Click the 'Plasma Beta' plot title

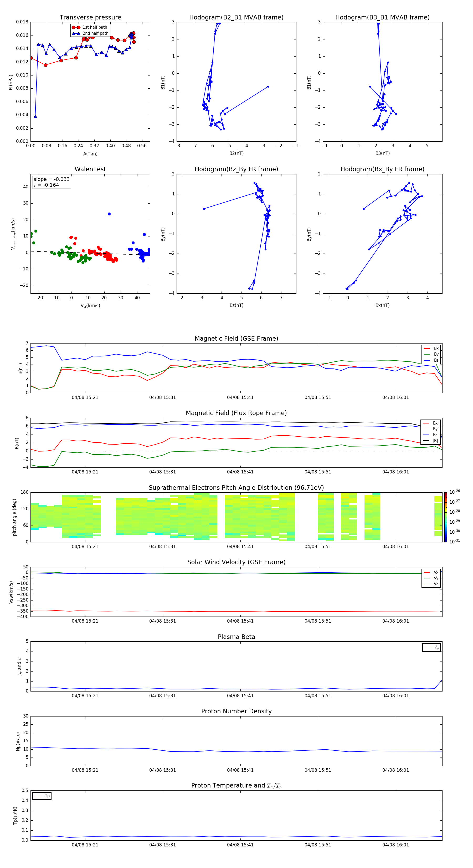236,637
